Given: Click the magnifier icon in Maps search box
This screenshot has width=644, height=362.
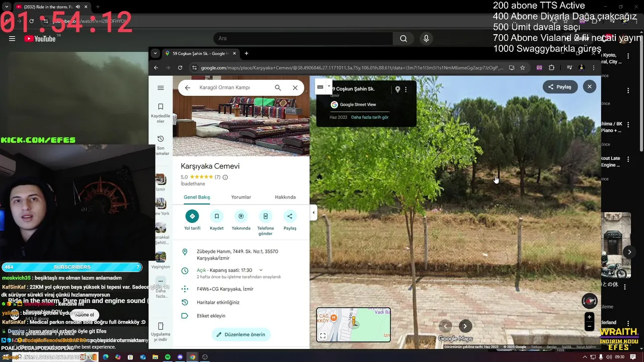Looking at the screenshot, I should tap(278, 87).
